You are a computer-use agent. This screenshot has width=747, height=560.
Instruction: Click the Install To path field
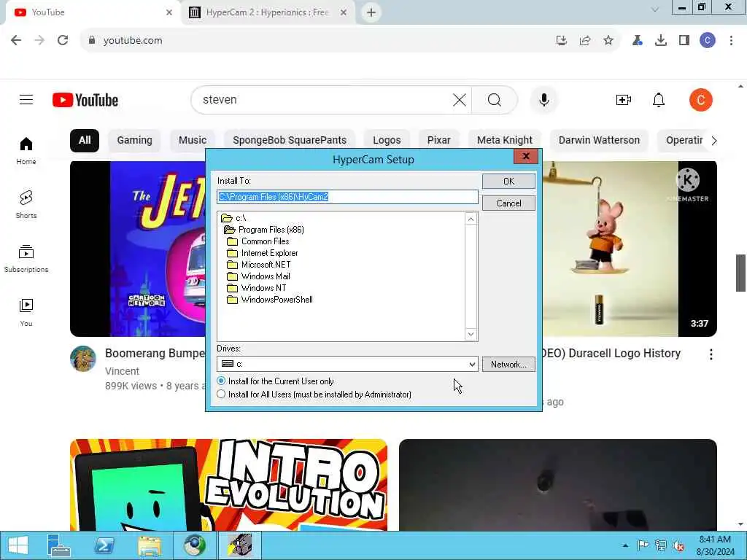tap(347, 197)
